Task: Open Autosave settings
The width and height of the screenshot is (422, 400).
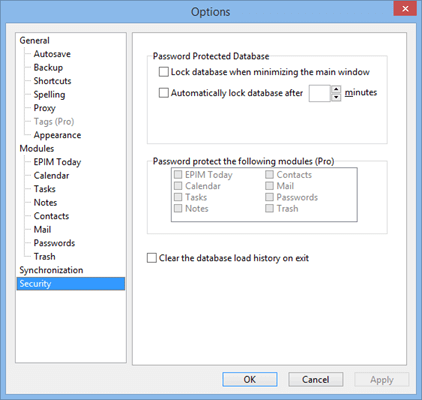Action: click(x=52, y=54)
